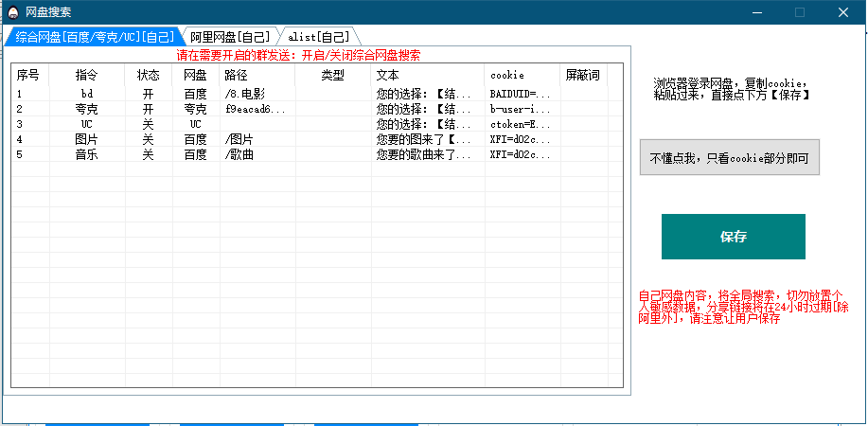Screen dimensions: 868x426
Task: Click the 类型 column header
Action: pos(332,75)
